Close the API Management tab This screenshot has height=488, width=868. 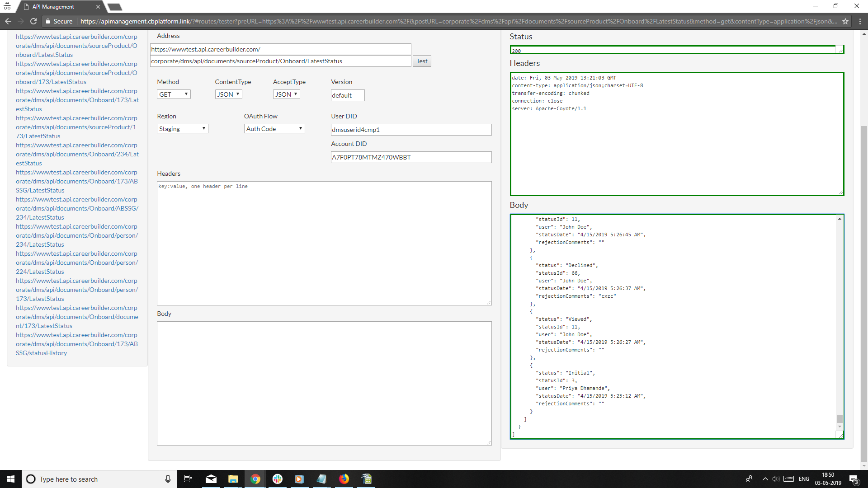click(x=98, y=7)
